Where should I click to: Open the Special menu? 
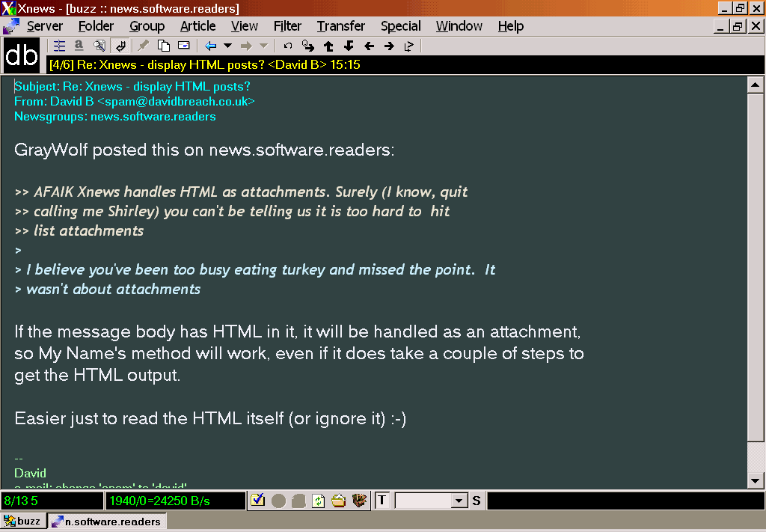tap(401, 26)
